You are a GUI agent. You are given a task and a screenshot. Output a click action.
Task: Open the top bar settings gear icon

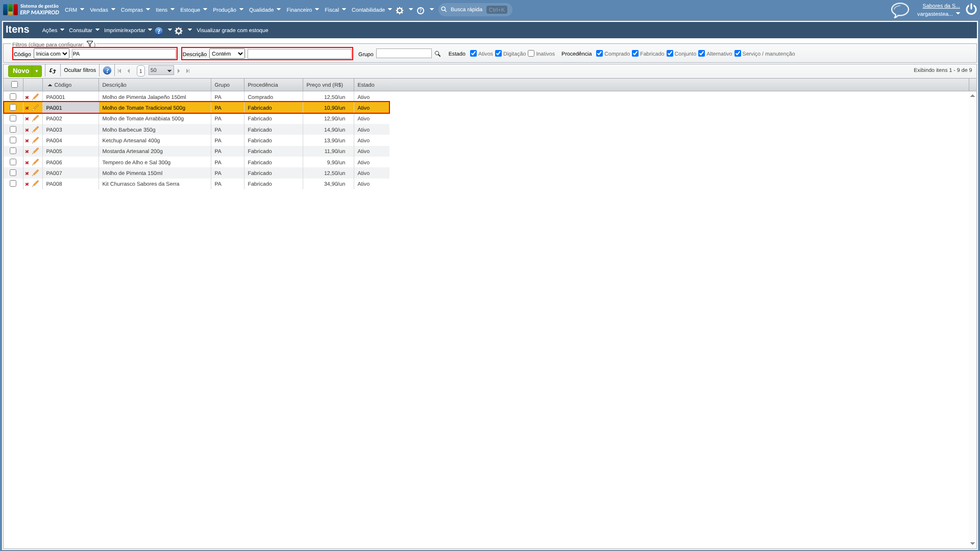point(400,10)
